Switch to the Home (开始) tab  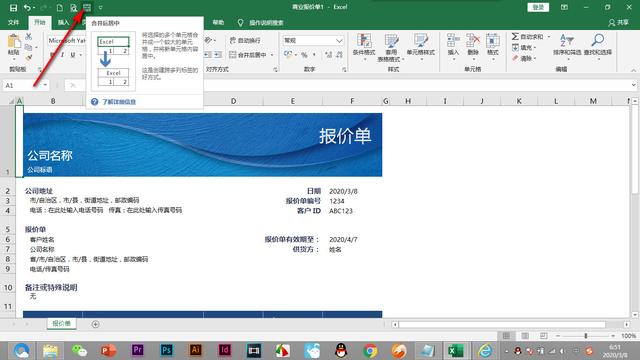(x=40, y=22)
